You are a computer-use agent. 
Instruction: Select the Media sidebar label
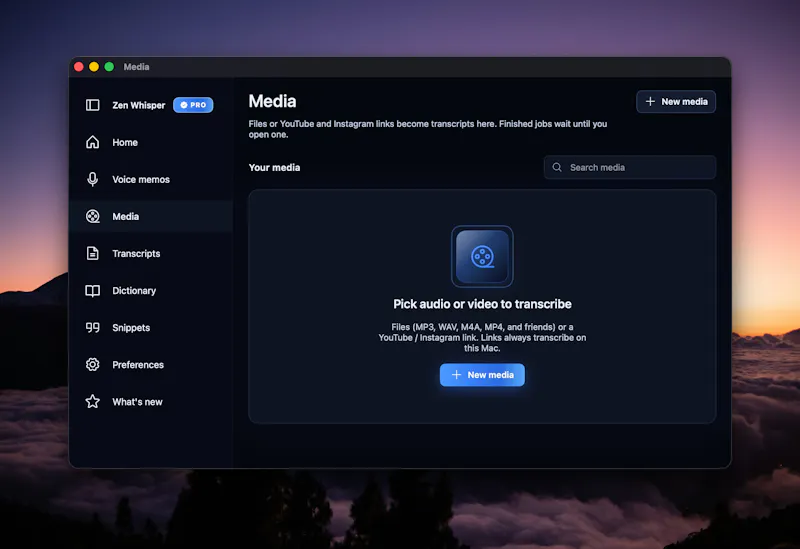point(126,216)
